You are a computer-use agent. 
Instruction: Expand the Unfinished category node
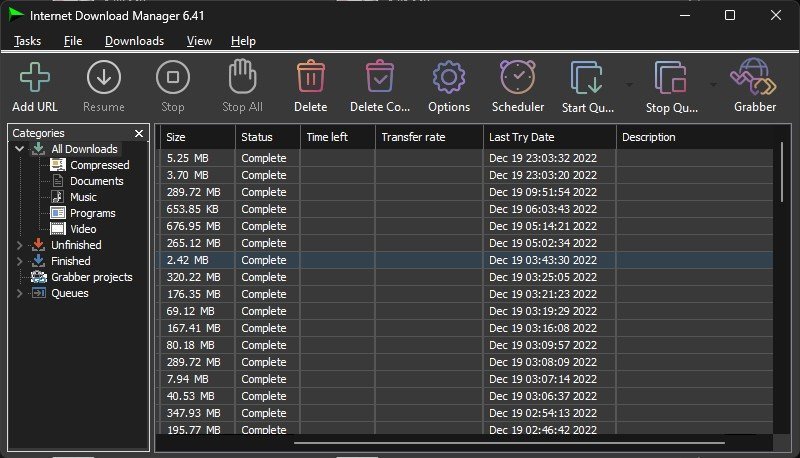[19, 245]
